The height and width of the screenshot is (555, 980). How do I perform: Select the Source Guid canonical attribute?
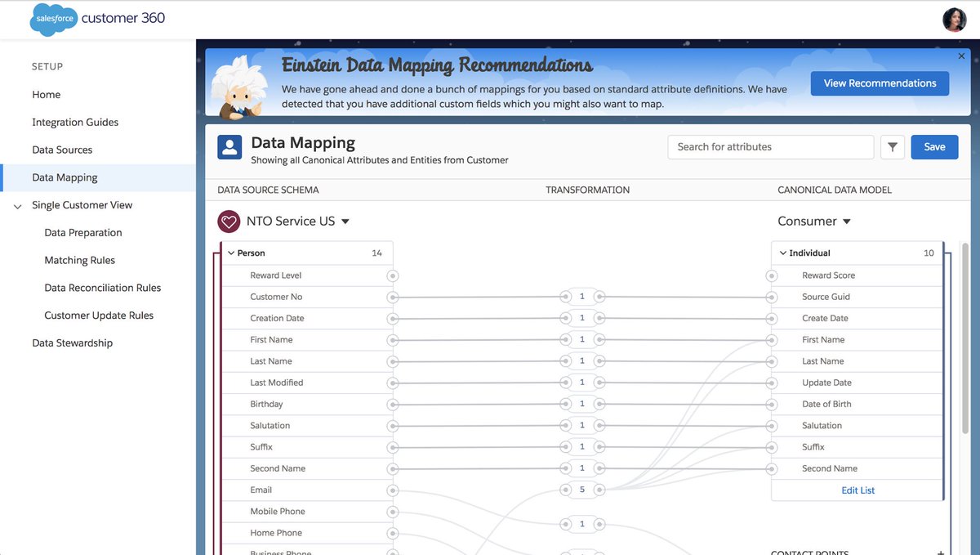(x=857, y=297)
